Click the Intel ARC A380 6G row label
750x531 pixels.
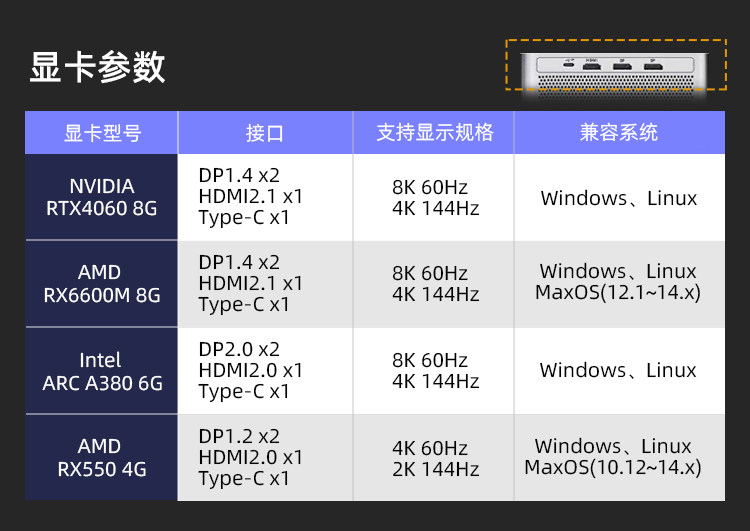pyautogui.click(x=101, y=371)
